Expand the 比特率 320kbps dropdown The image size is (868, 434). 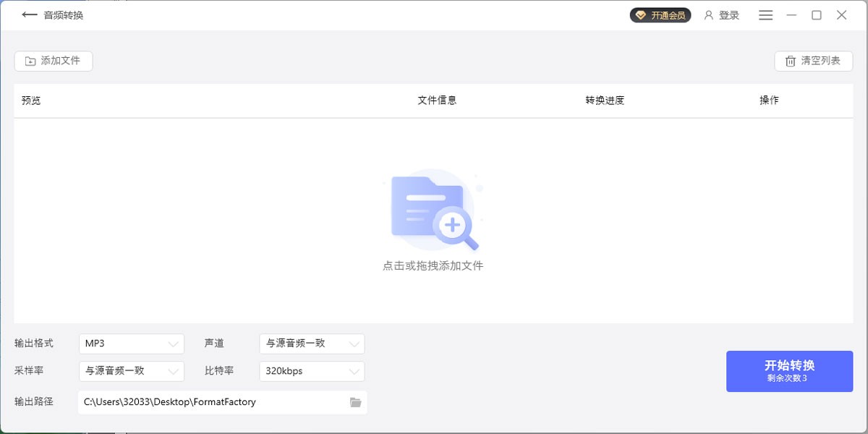point(312,371)
